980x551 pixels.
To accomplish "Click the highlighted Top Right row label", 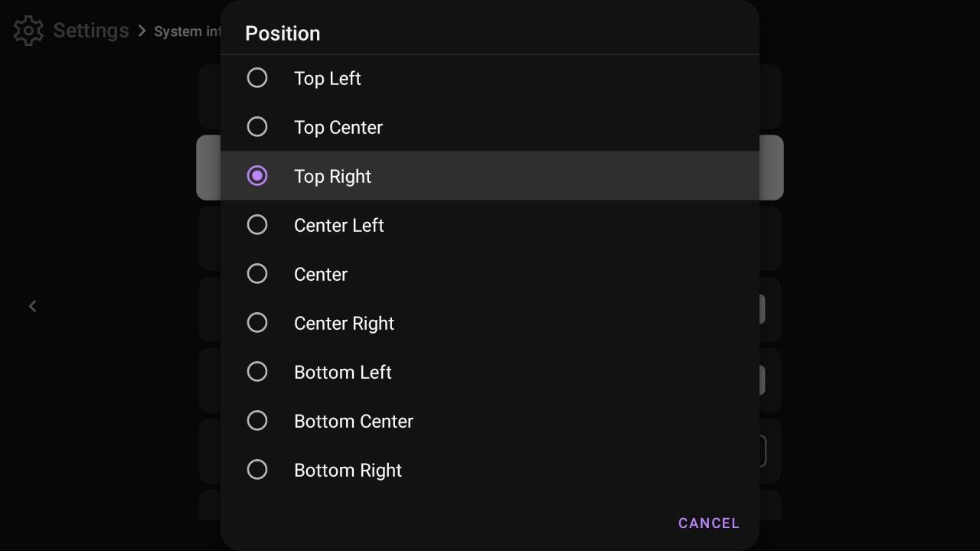I will pos(332,176).
